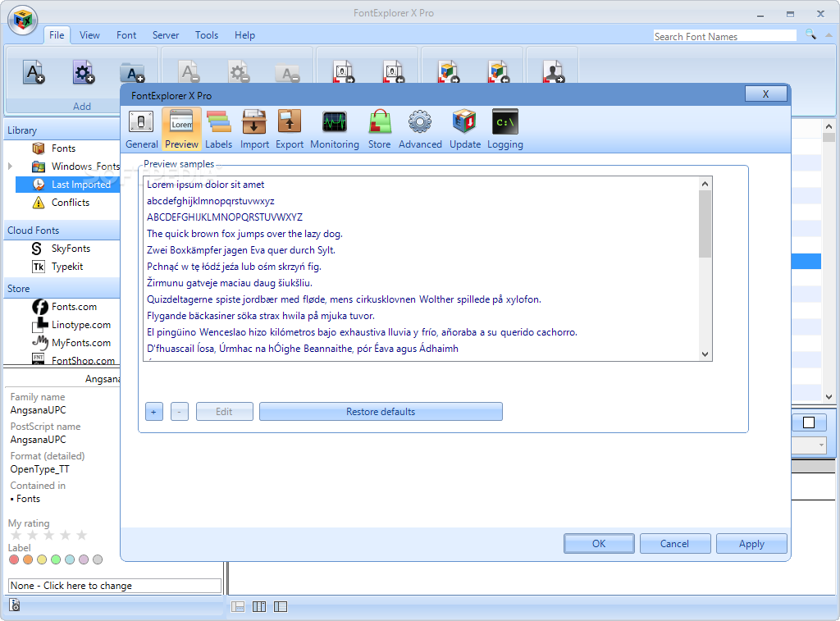The height and width of the screenshot is (621, 840).
Task: Click the plus button to add sample
Action: point(153,412)
